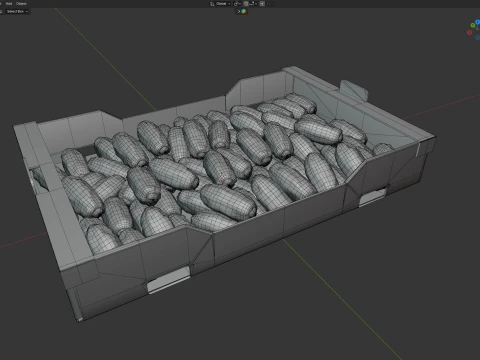Expand the chevron beside the colorful sphere
This screenshot has height=360, width=480.
[239, 11]
